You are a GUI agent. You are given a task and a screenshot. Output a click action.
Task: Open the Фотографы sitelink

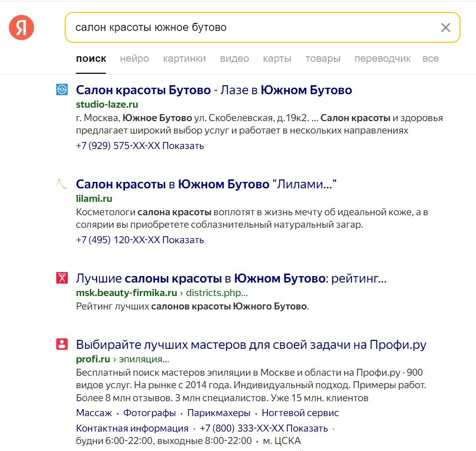pos(149,413)
